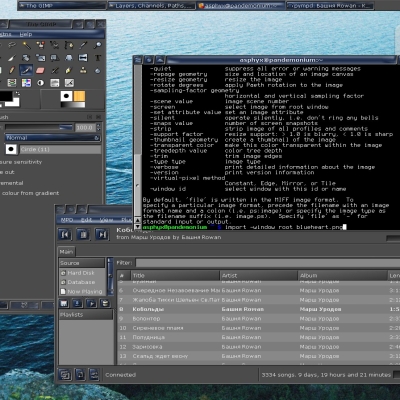Click the save playlist floppy icon in pympd
The image size is (400, 400).
point(64,303)
